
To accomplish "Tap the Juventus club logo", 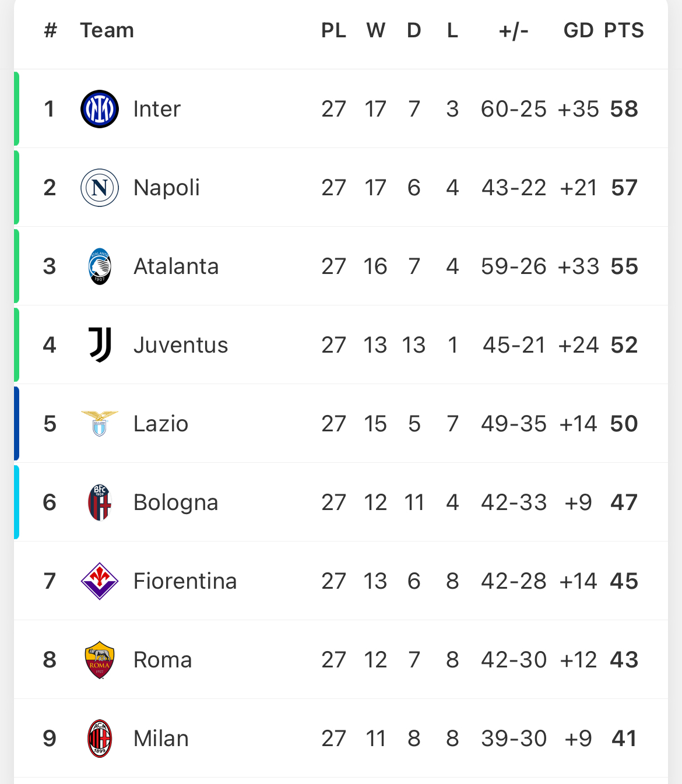I will point(100,344).
